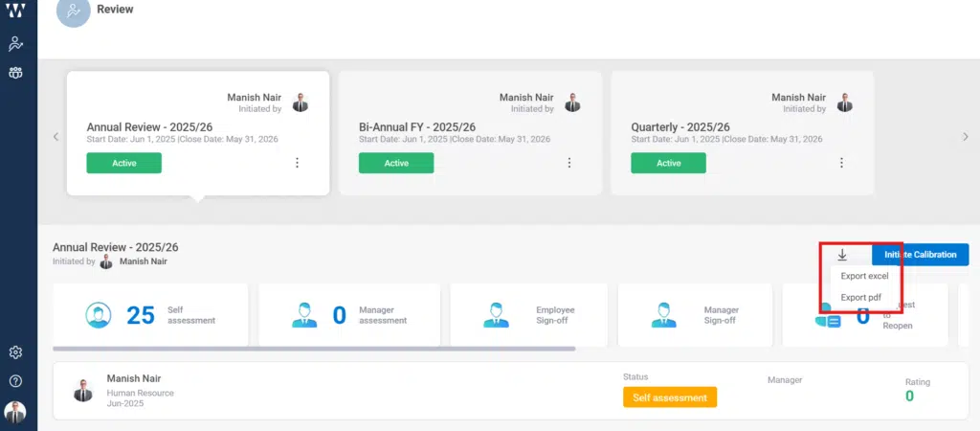Click the horizontal scrollbar under the stat cards

coord(314,349)
